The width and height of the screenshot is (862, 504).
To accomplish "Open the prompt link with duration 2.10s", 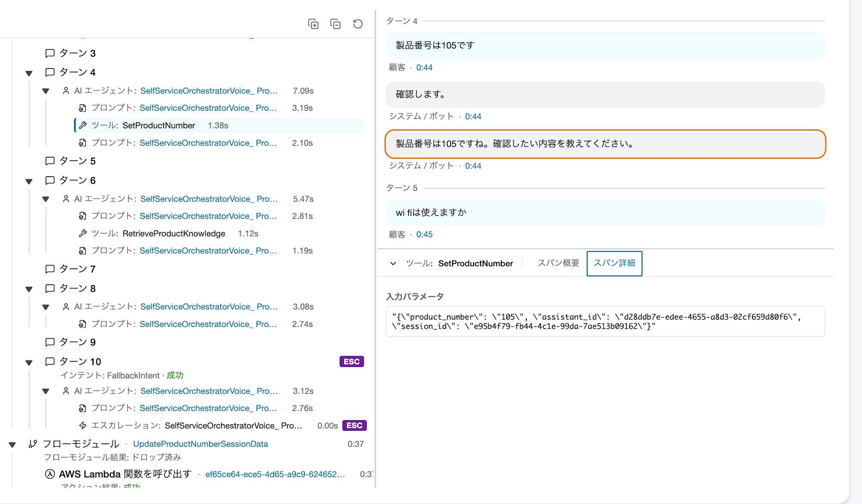I will [x=208, y=143].
